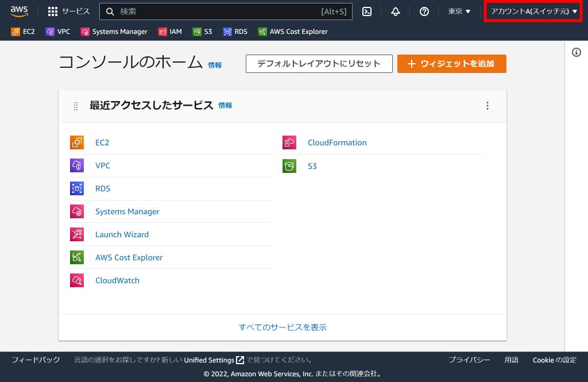Open IAM from the favorites bar
Viewport: 588px width, 382px height.
170,32
